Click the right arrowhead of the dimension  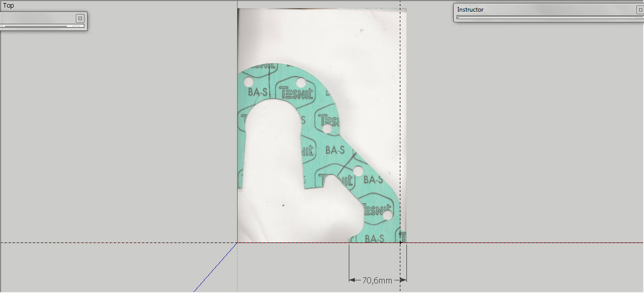[x=403, y=280]
